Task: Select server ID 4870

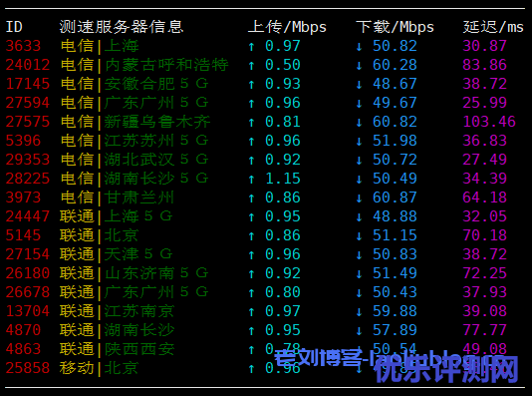Action: (23, 330)
